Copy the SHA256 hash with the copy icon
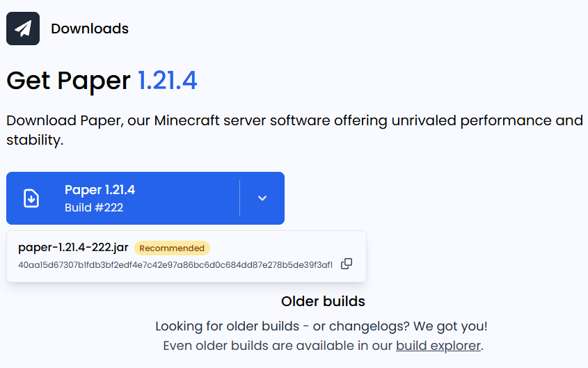The width and height of the screenshot is (588, 368). click(x=347, y=264)
